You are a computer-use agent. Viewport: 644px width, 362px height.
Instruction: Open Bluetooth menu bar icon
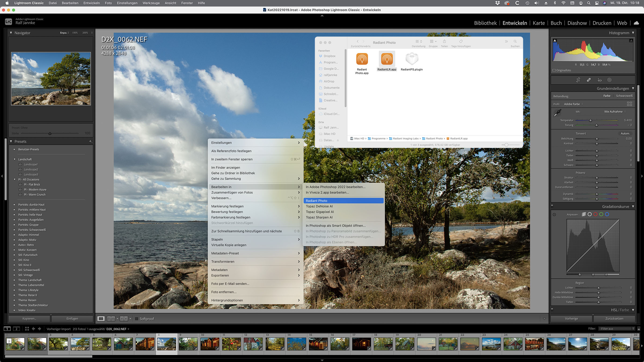point(555,3)
